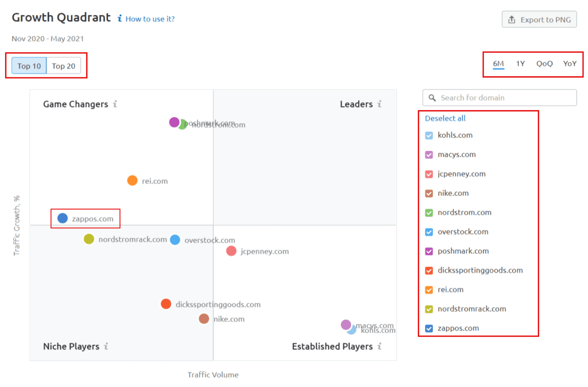Viewport: 588px width, 387px height.
Task: Untick the dickssportinggoods.com checkbox
Action: [429, 270]
